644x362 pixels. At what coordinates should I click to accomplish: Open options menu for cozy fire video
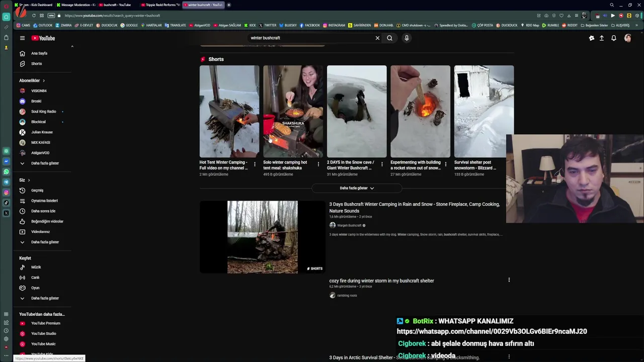(509, 280)
